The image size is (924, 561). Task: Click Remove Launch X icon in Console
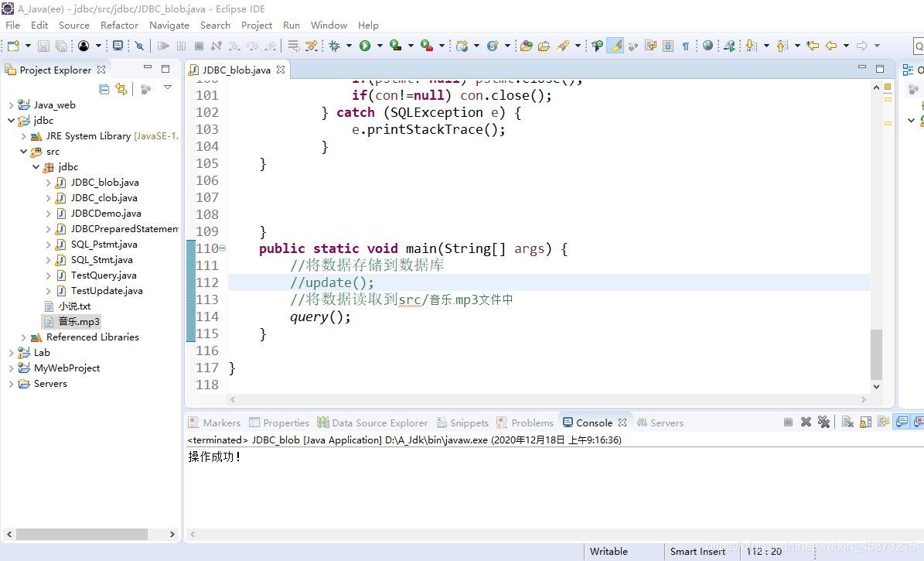pyautogui.click(x=806, y=422)
